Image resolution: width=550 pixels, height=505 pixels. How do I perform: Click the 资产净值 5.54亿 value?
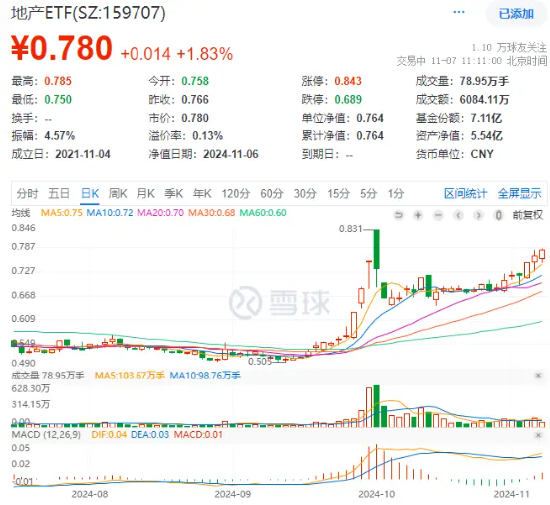point(486,136)
